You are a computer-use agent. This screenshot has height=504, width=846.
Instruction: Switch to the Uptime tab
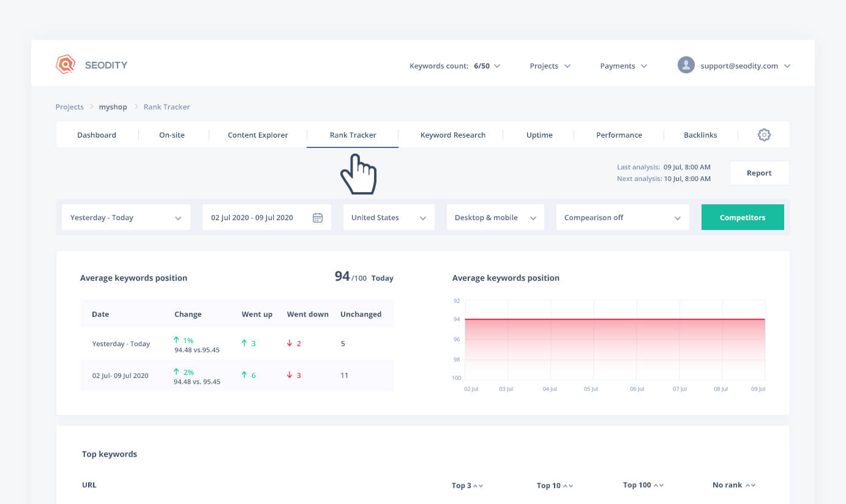[x=539, y=135]
